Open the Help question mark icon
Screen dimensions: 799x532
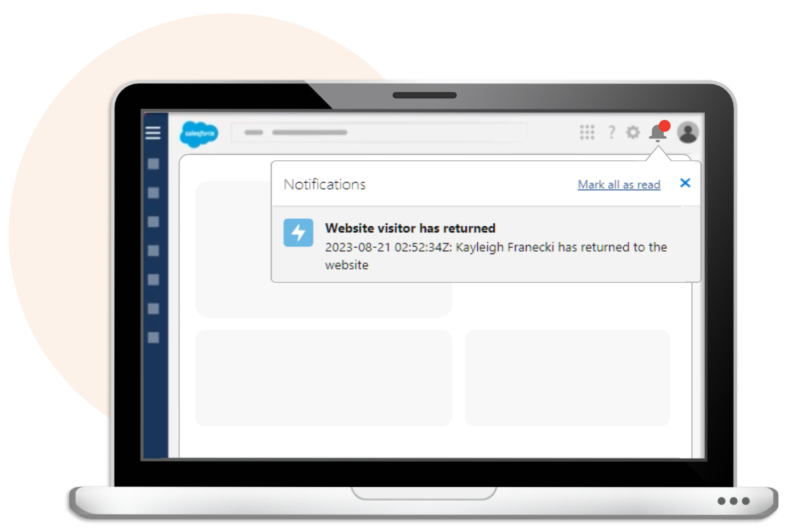(611, 132)
